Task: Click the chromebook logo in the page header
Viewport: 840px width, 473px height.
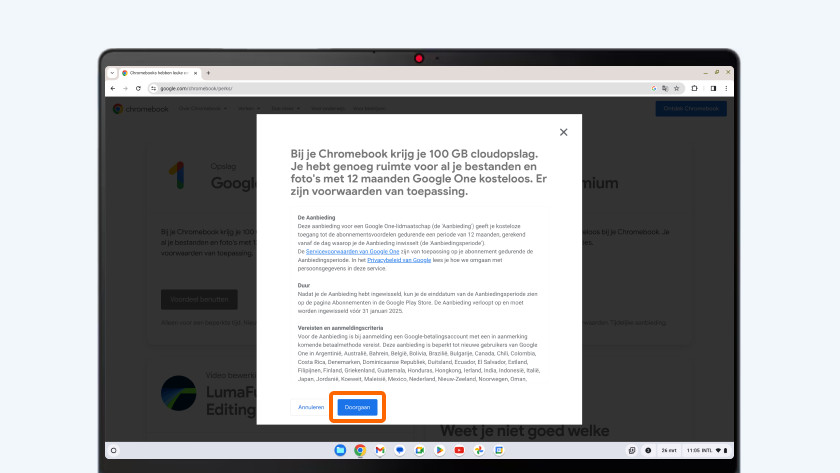Action: point(140,109)
